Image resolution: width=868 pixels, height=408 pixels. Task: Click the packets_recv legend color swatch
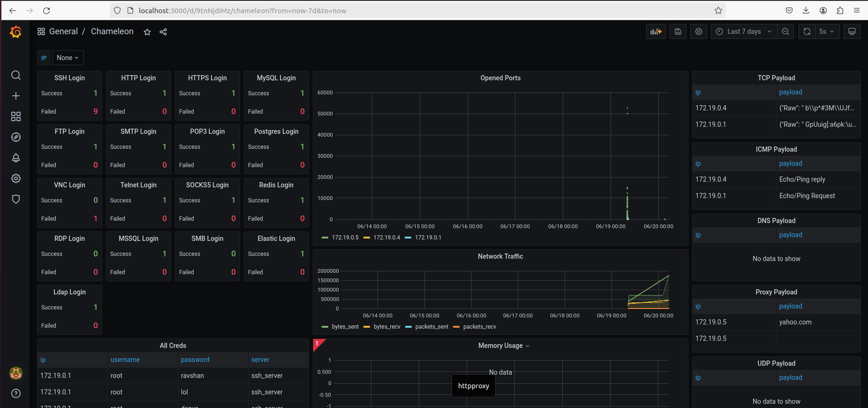pos(456,327)
